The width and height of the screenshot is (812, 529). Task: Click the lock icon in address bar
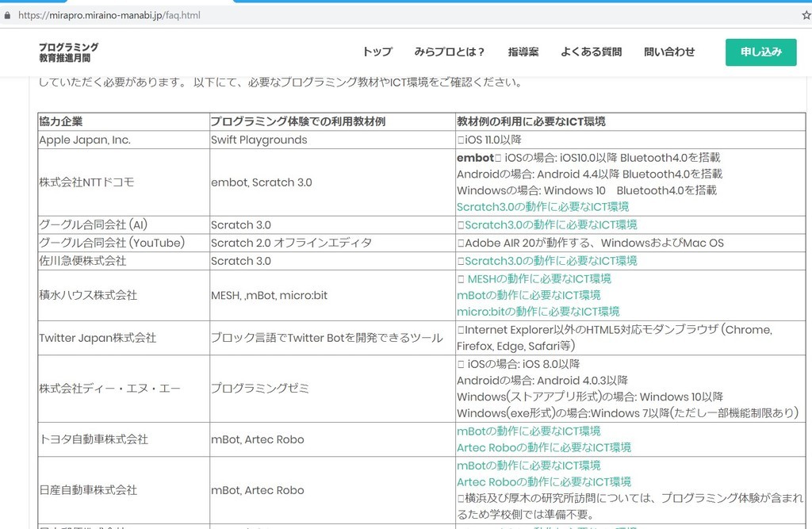(x=7, y=16)
